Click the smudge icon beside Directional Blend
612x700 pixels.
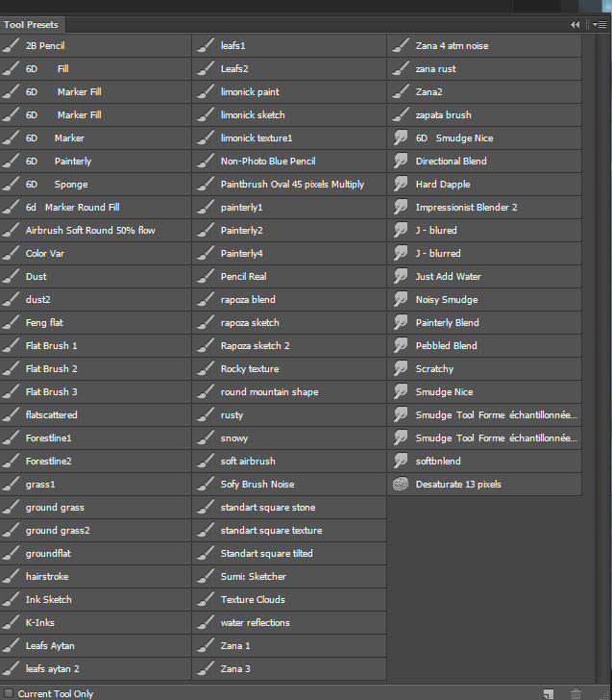click(x=401, y=161)
